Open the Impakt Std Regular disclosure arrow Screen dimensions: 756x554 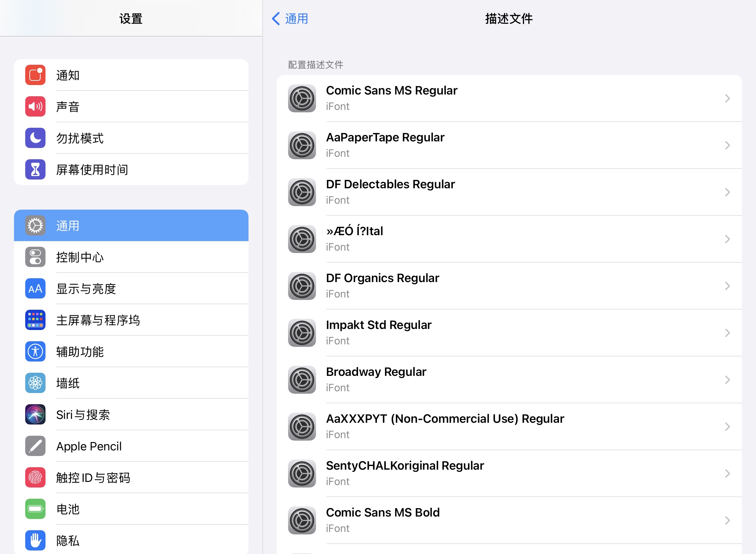727,333
